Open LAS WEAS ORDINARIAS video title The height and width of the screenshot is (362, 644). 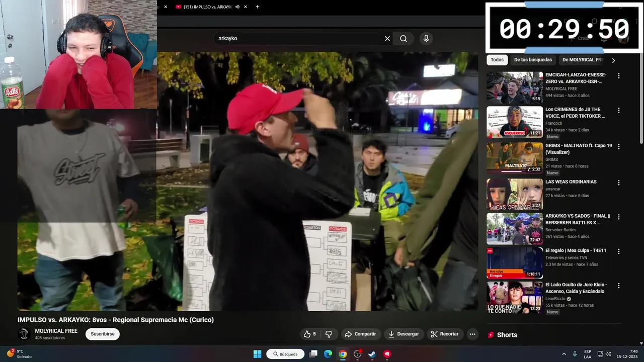tap(571, 182)
